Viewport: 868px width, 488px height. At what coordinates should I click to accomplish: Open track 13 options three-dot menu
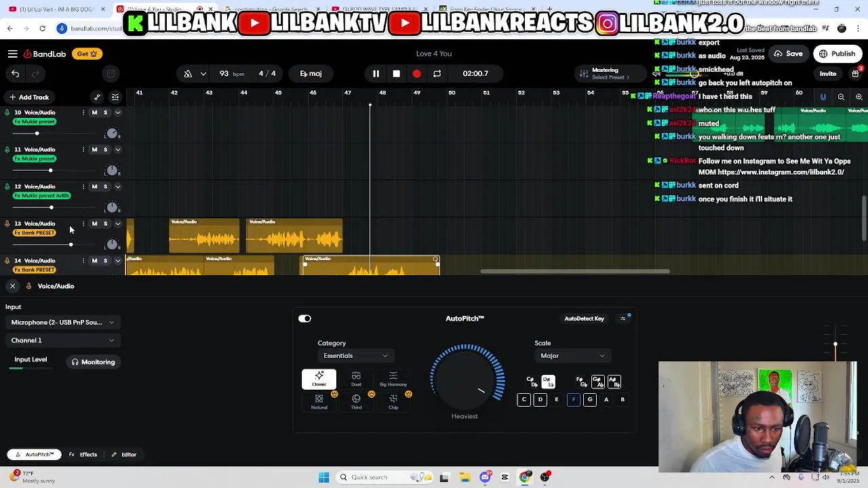tap(83, 224)
